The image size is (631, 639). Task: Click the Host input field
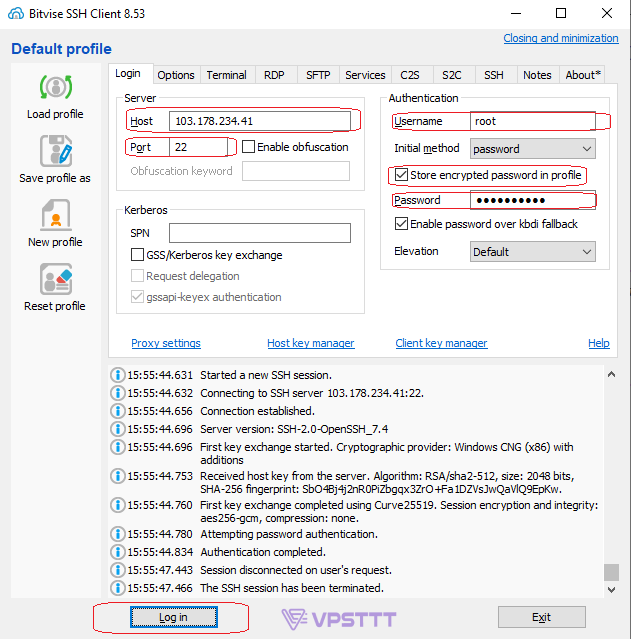coord(260,121)
